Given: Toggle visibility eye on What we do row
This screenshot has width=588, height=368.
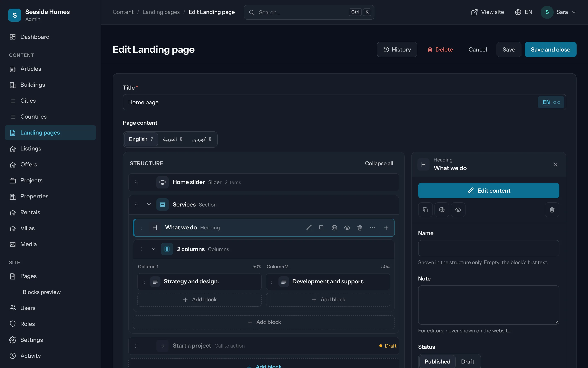Looking at the screenshot, I should (347, 228).
